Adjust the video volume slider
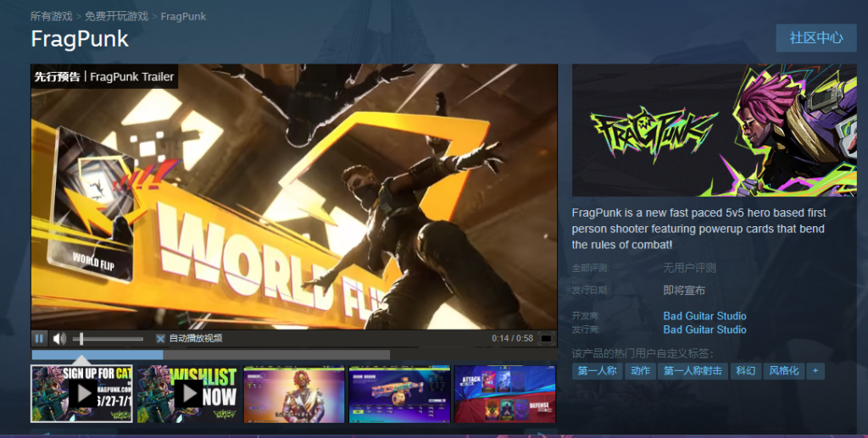 click(108, 339)
